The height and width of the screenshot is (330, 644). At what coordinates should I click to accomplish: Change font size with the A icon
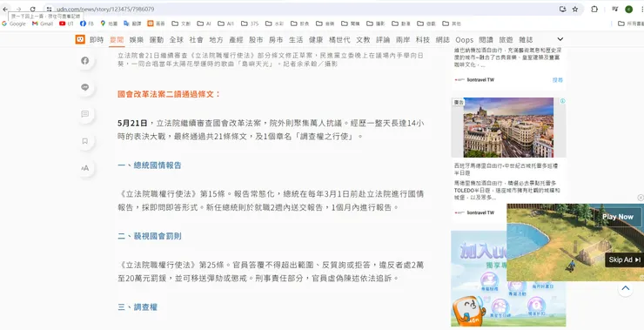click(85, 168)
